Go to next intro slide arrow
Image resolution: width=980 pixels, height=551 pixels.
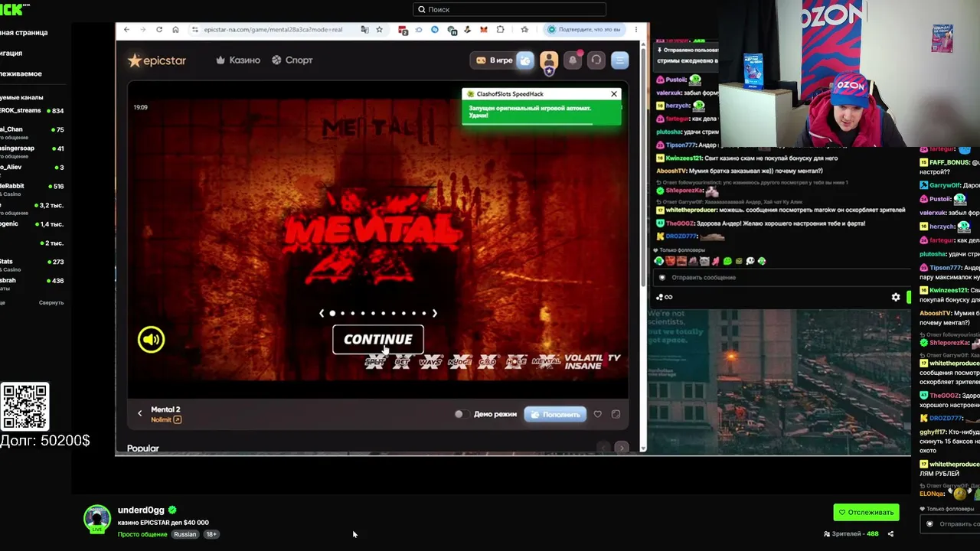click(435, 313)
